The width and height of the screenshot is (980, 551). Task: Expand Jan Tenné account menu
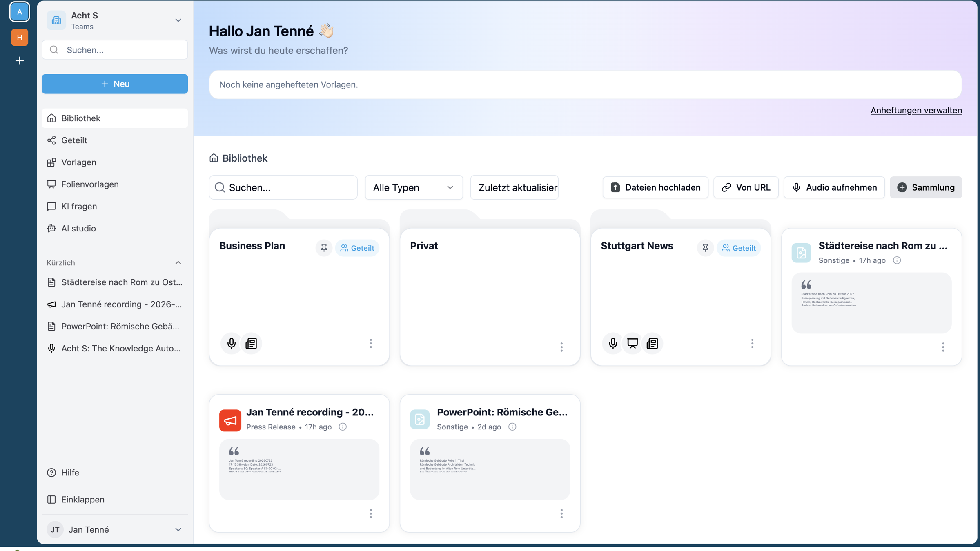[x=178, y=529]
